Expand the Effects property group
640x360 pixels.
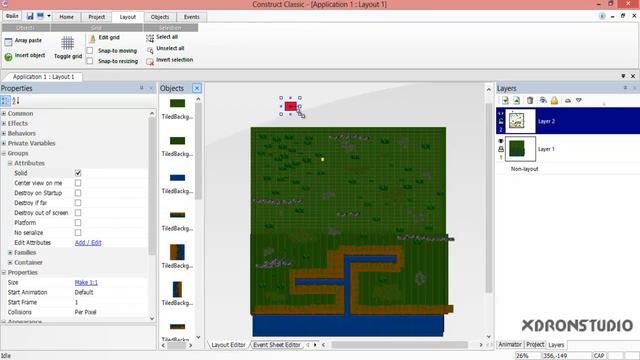click(x=4, y=123)
